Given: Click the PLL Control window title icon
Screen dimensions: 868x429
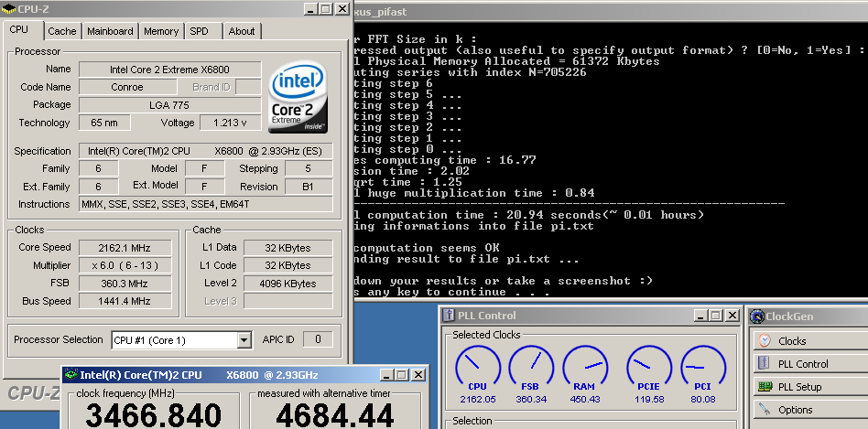Looking at the screenshot, I should pos(449,316).
